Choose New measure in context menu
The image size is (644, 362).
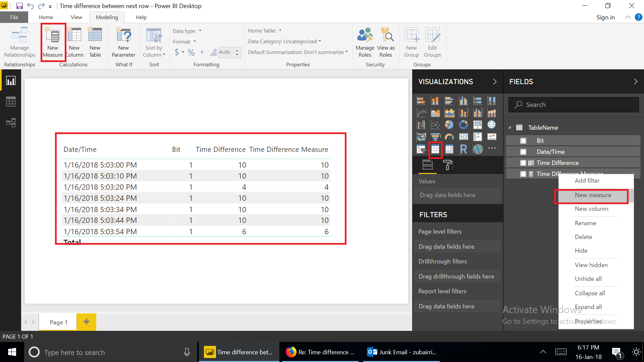[593, 195]
